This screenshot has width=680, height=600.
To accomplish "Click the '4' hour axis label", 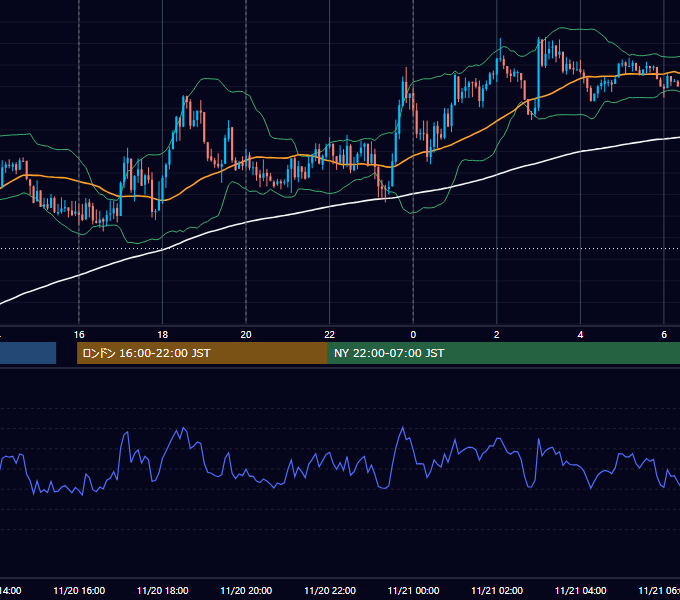I will click(580, 335).
